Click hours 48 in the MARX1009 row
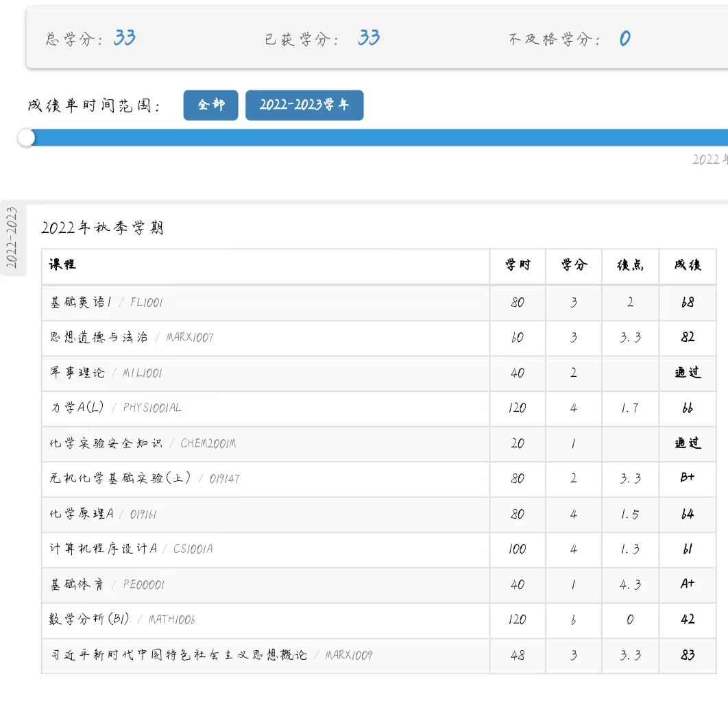728x718 pixels. click(518, 655)
